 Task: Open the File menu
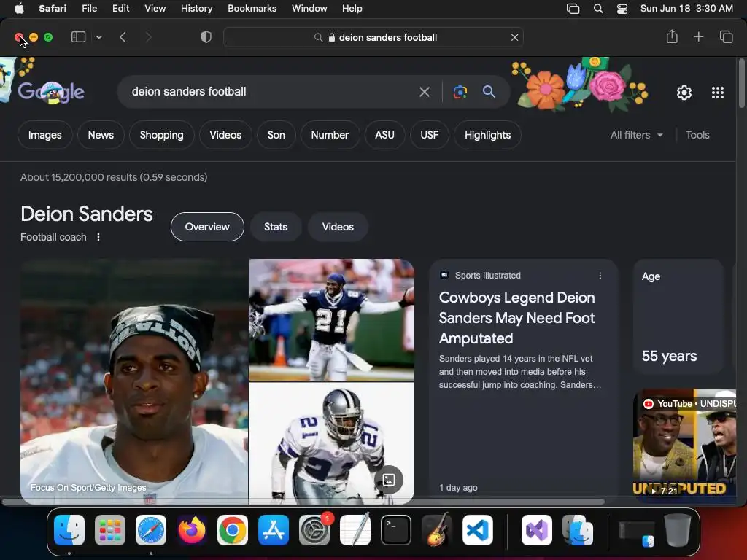coord(89,9)
